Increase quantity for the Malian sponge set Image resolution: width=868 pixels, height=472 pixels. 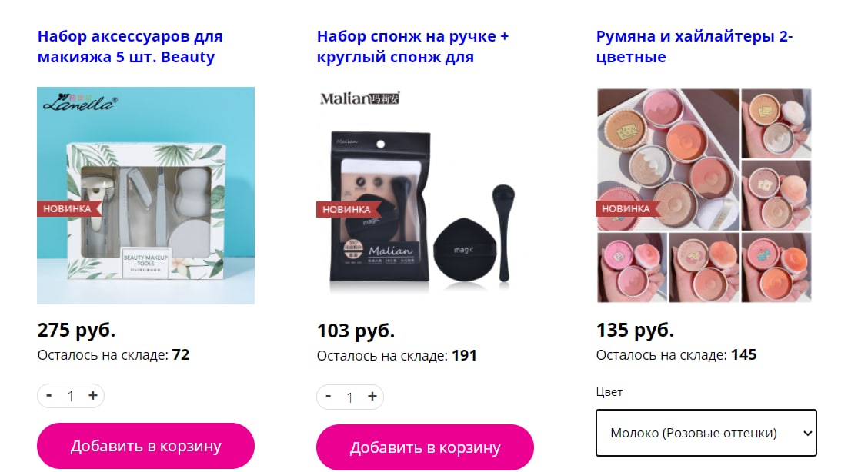[372, 397]
